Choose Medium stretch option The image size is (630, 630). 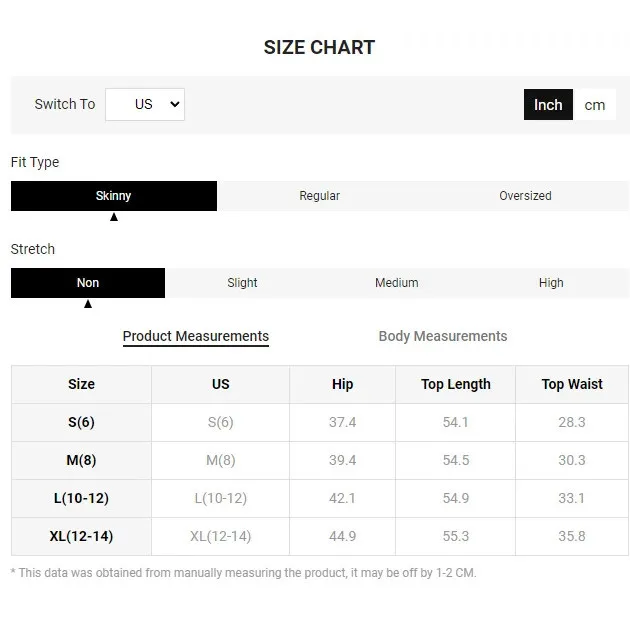click(397, 283)
